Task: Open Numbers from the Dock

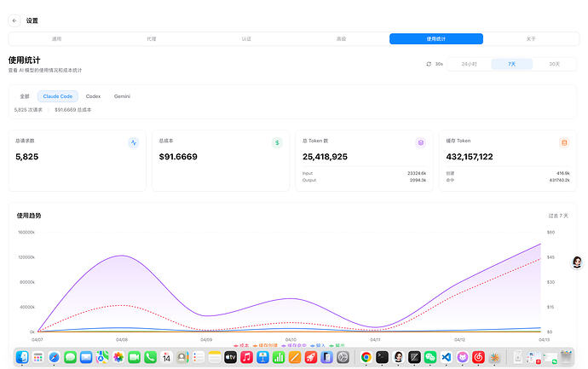Action: [x=279, y=357]
